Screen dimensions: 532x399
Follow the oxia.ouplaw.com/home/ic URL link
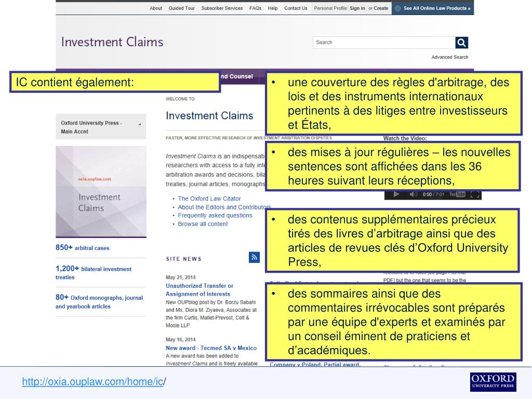point(92,381)
